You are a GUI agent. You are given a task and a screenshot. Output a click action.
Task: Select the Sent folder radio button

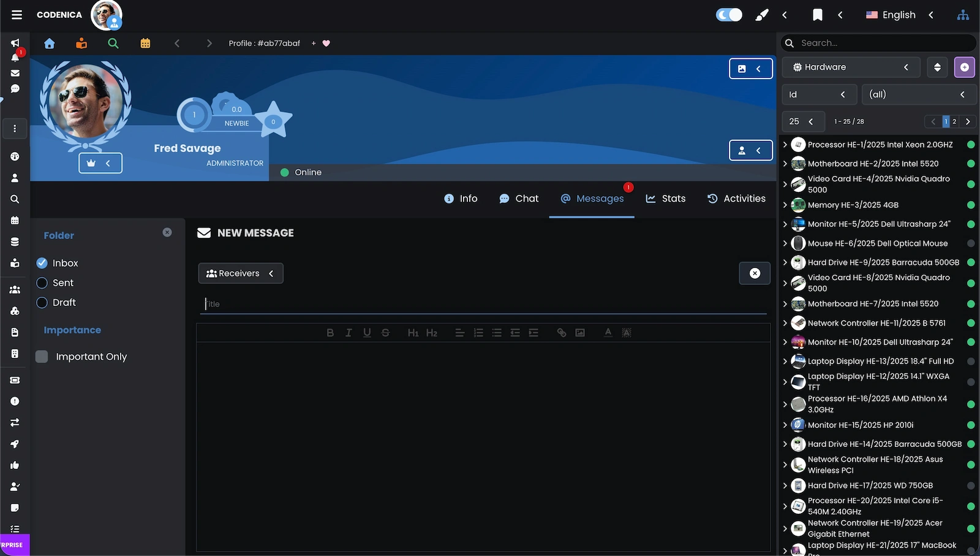click(x=42, y=283)
